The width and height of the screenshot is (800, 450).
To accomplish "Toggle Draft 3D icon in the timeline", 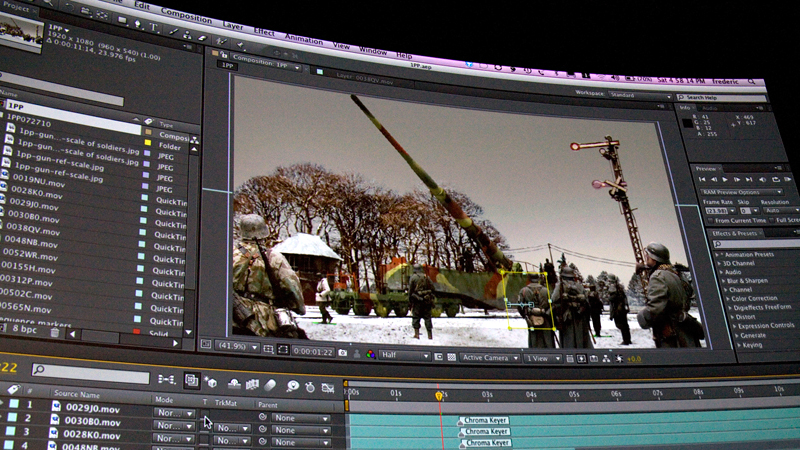I will click(x=211, y=382).
